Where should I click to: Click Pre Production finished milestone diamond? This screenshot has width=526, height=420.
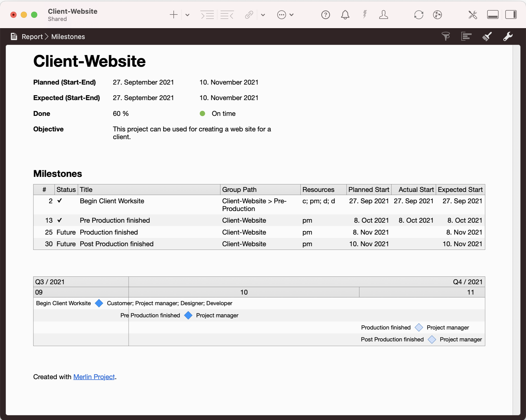(x=188, y=315)
